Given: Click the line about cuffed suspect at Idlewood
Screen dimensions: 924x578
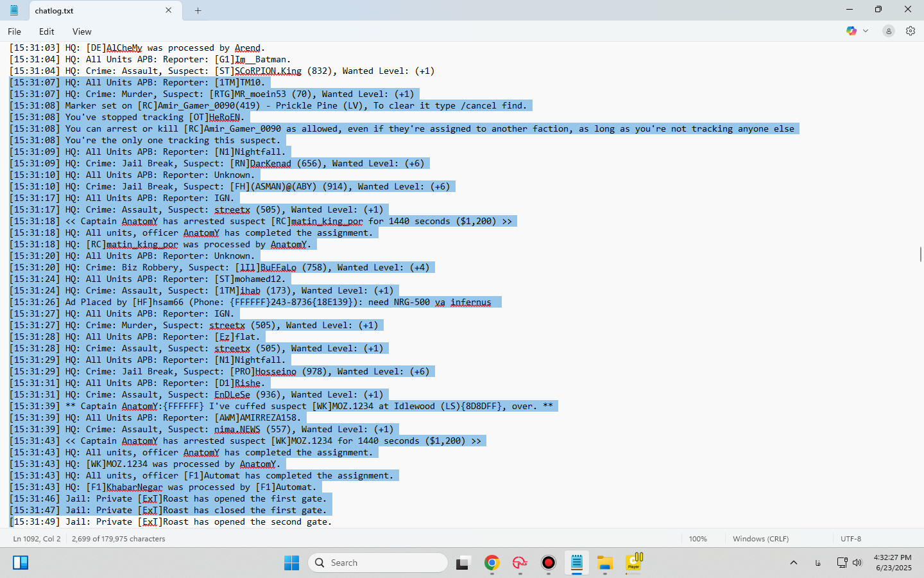Looking at the screenshot, I should click(281, 407).
